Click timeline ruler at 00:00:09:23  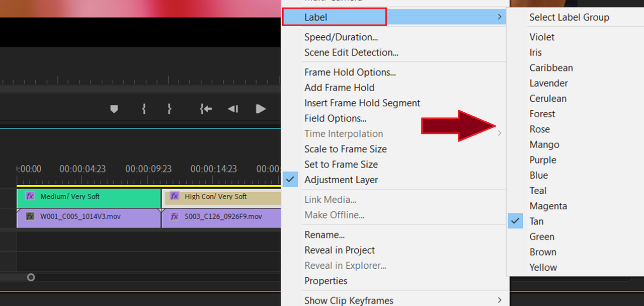pos(148,169)
